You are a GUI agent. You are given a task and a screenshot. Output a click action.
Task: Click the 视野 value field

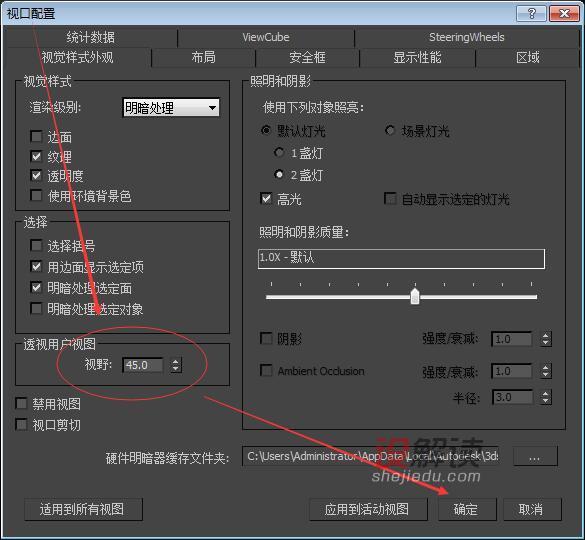(143, 365)
